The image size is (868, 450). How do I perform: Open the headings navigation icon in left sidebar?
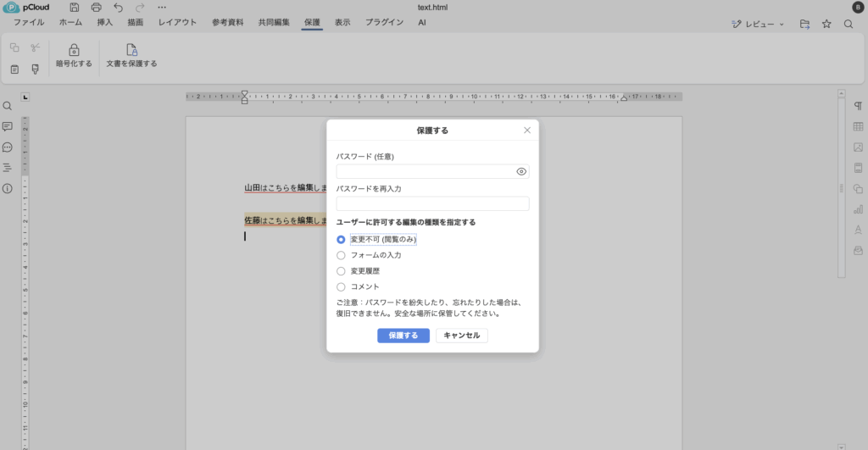tap(7, 168)
